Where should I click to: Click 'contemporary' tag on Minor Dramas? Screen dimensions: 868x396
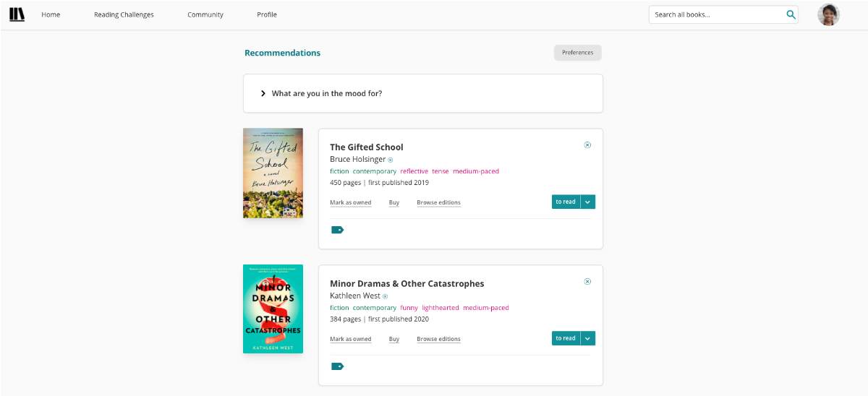(x=375, y=308)
